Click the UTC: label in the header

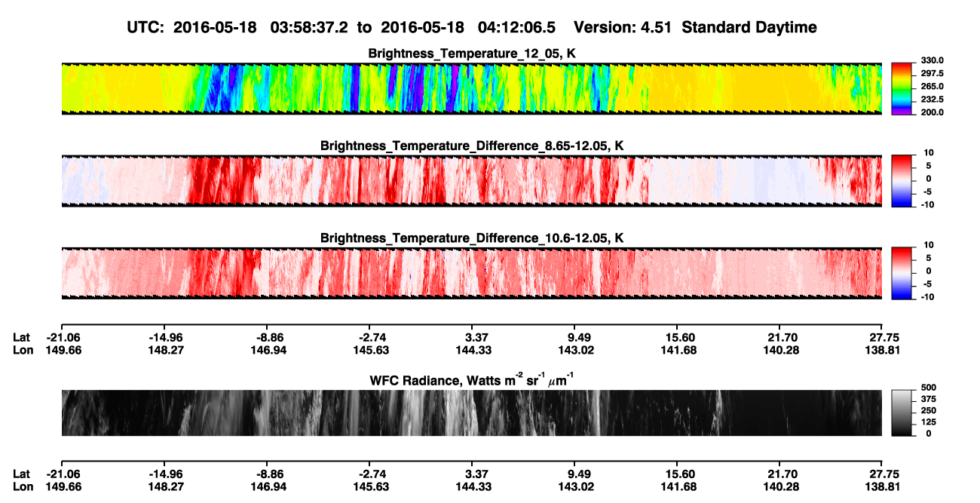(x=147, y=27)
